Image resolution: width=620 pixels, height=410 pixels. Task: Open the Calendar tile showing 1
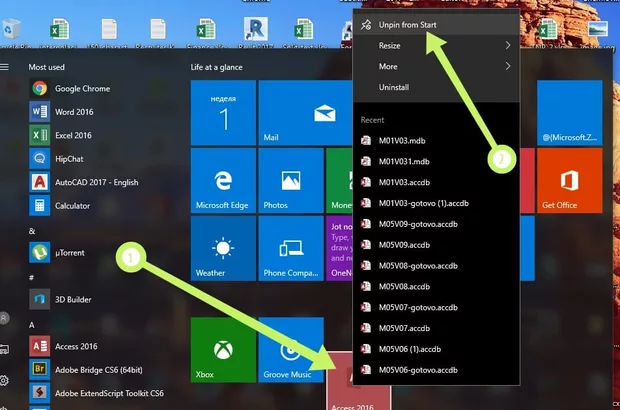(x=223, y=113)
